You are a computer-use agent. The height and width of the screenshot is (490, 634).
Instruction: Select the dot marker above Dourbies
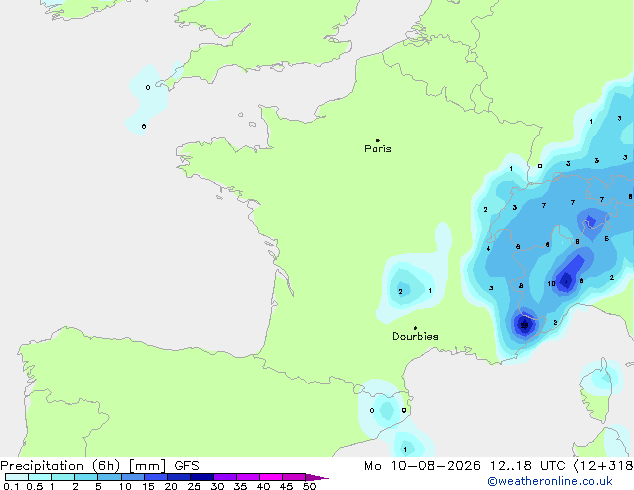415,328
